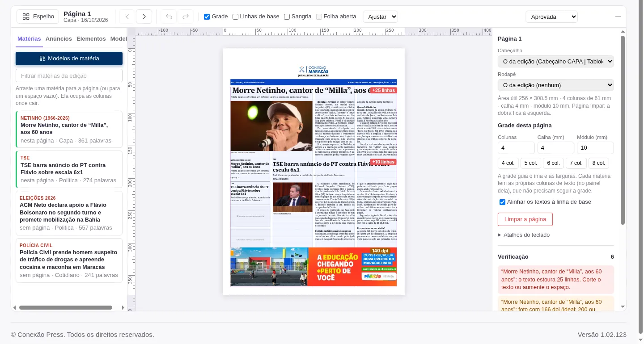The image size is (644, 344).
Task: Click the +25 linhas overflow badge
Action: pyautogui.click(x=383, y=90)
